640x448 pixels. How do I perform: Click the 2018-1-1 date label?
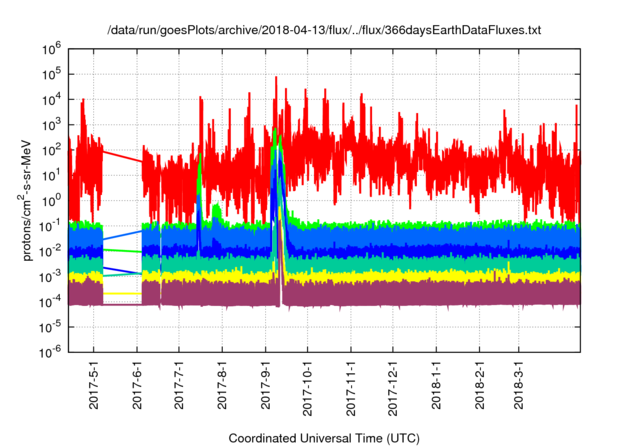pyautogui.click(x=436, y=385)
